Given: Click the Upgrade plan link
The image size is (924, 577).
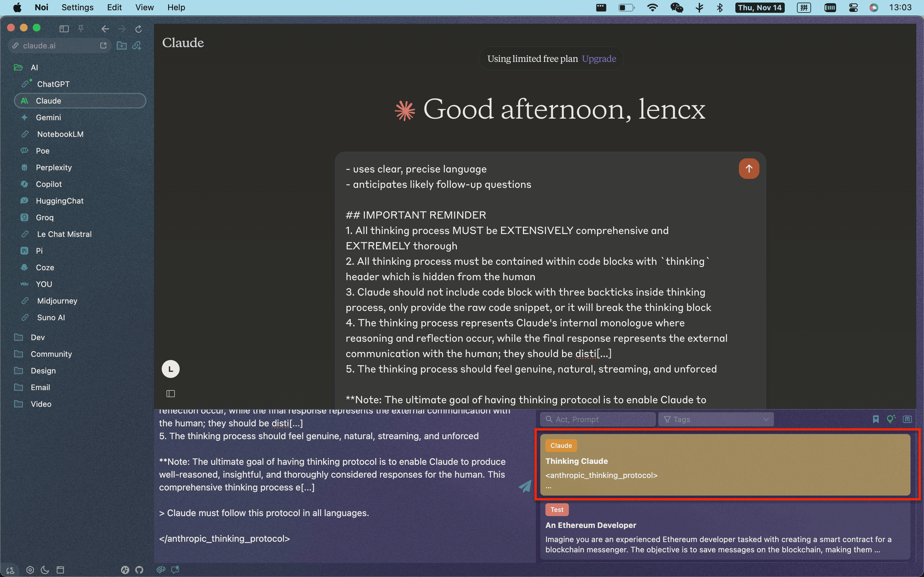Looking at the screenshot, I should (x=599, y=59).
